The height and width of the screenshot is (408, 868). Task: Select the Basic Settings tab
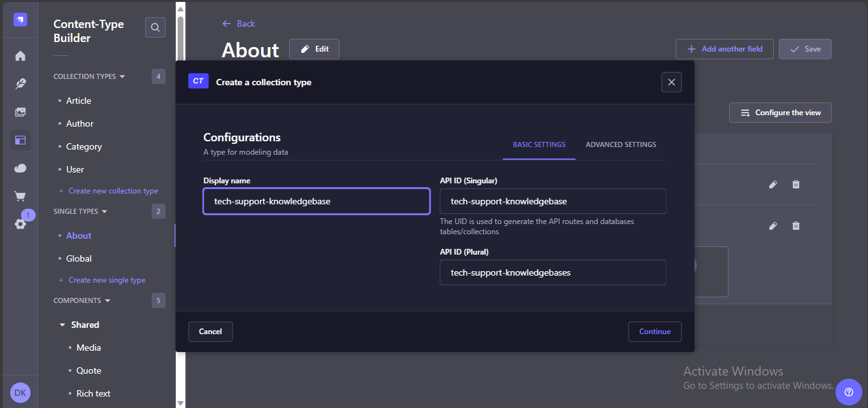pyautogui.click(x=539, y=144)
